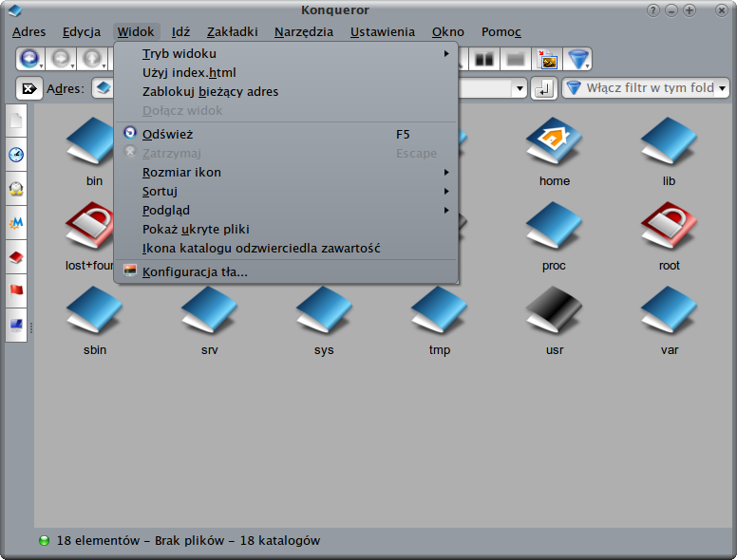Close the open Widok menu

tap(136, 32)
